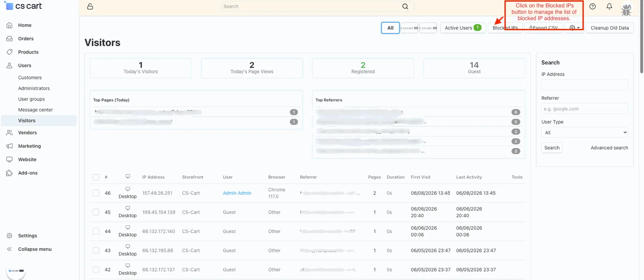Screen dimensions: 644x280
Task: Click the Collapse menu chevrons icon
Action: [x=9, y=249]
